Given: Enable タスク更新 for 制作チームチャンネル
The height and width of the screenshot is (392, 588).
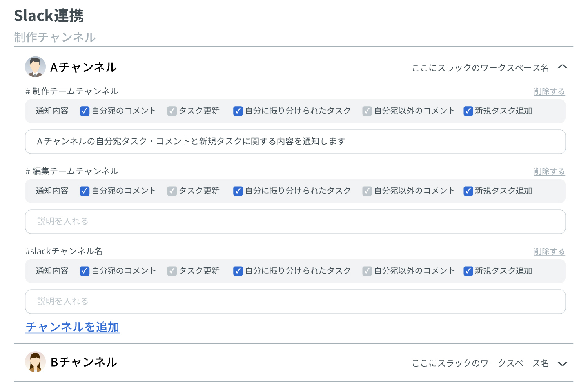Looking at the screenshot, I should (x=172, y=111).
